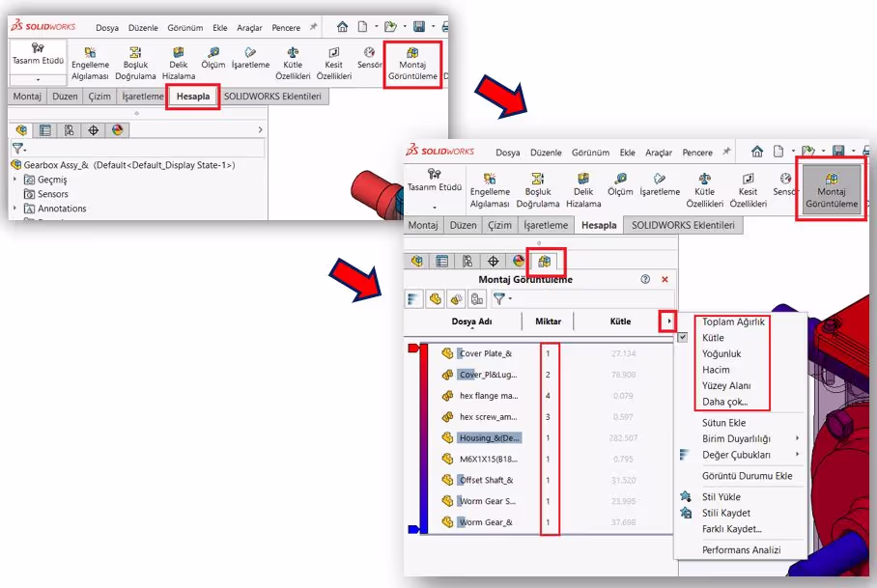Click Sütun Ekle menu entry
Screen dimensions: 877x588
[x=723, y=423]
